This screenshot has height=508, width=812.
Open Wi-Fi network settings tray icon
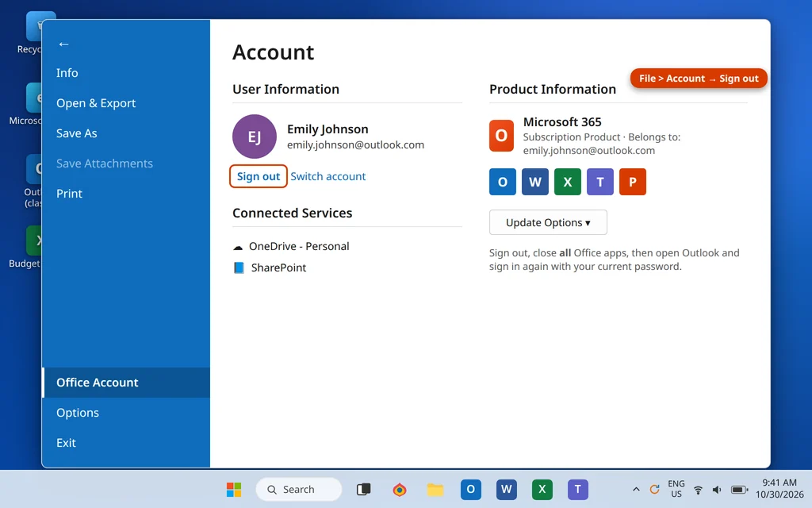point(698,490)
